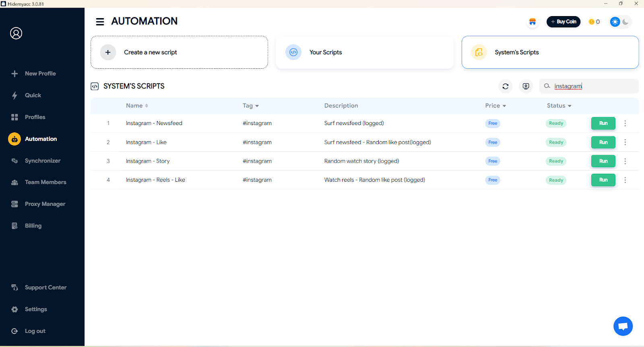Click the Description column header
This screenshot has width=644, height=347.
tap(341, 106)
